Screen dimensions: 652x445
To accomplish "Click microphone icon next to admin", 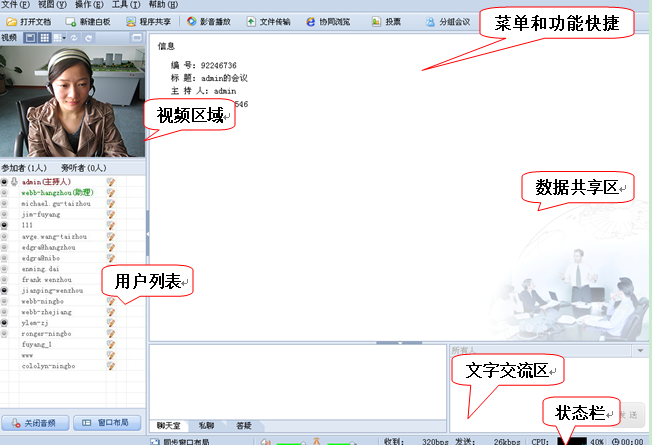I will (x=15, y=182).
